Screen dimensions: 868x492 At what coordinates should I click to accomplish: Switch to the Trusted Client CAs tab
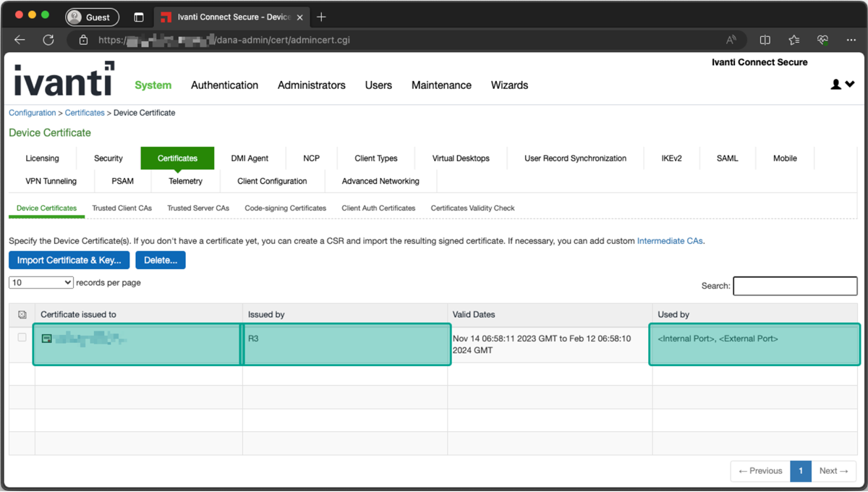122,208
